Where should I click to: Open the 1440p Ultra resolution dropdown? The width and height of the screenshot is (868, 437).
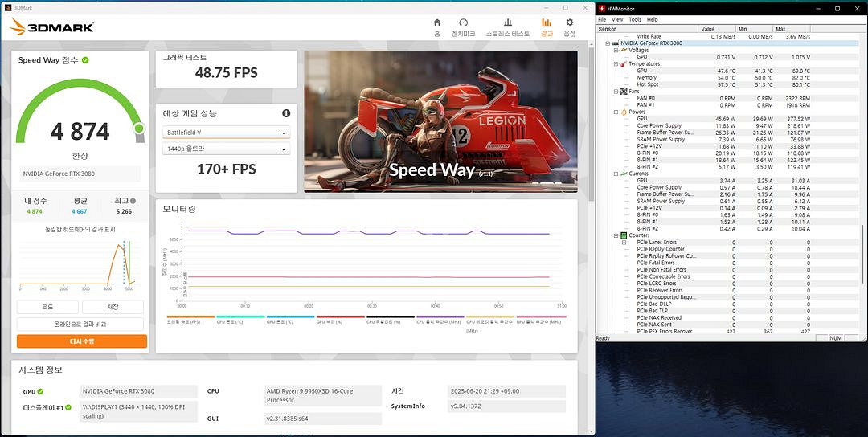pyautogui.click(x=227, y=149)
